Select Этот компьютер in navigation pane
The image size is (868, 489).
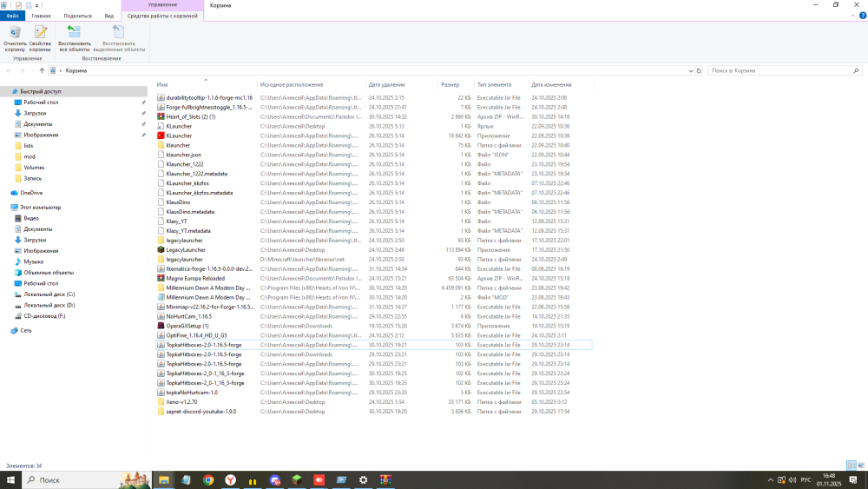tap(41, 207)
